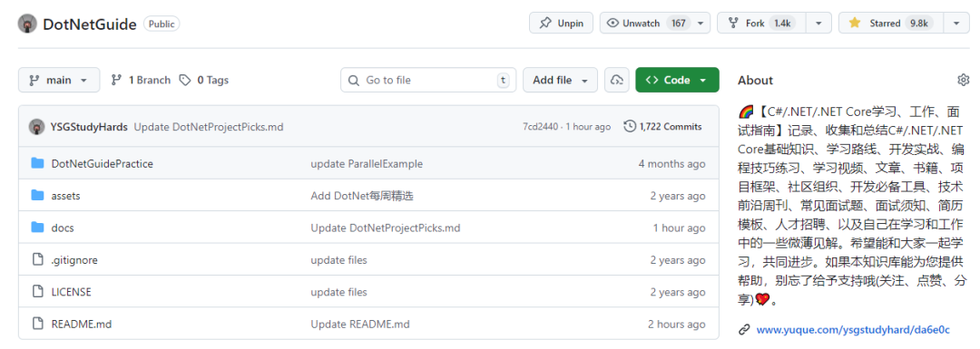Open docs row commit Update DotNetProjectPicks.md
The width and height of the screenshot is (980, 349).
pos(386,228)
